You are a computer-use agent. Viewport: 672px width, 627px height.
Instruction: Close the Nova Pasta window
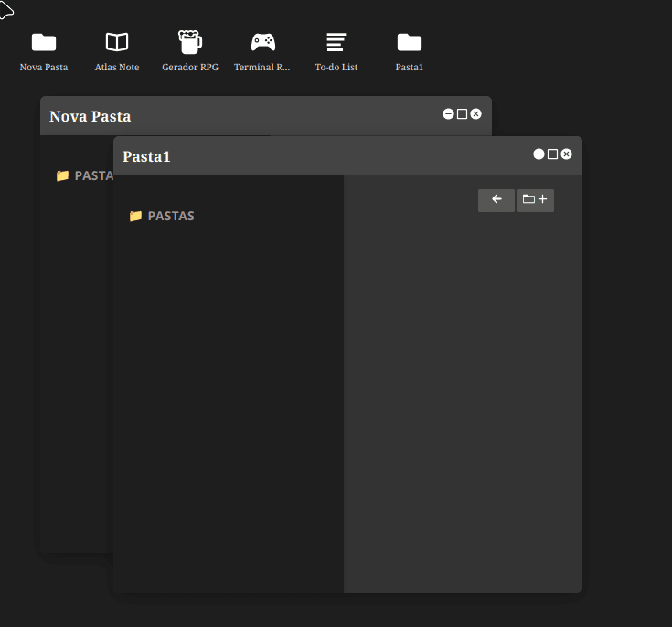coord(475,114)
